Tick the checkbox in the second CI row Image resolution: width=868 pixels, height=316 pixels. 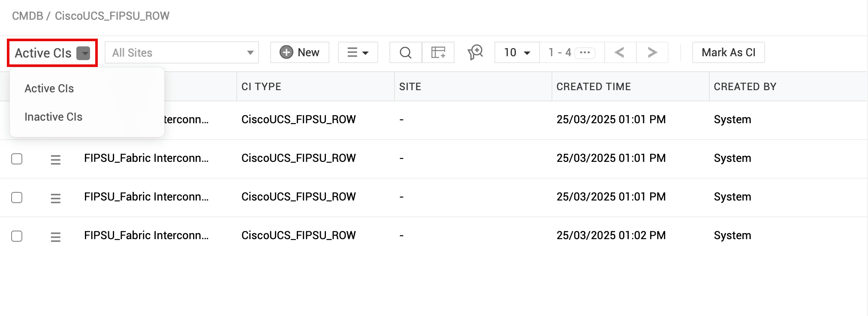pos(17,159)
